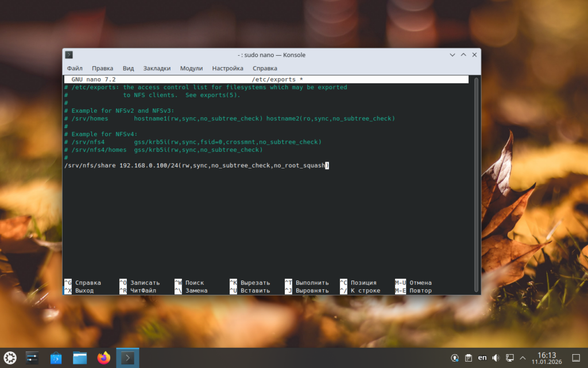The width and height of the screenshot is (588, 368).
Task: Select the Konsole taskbar entry
Action: (x=127, y=358)
